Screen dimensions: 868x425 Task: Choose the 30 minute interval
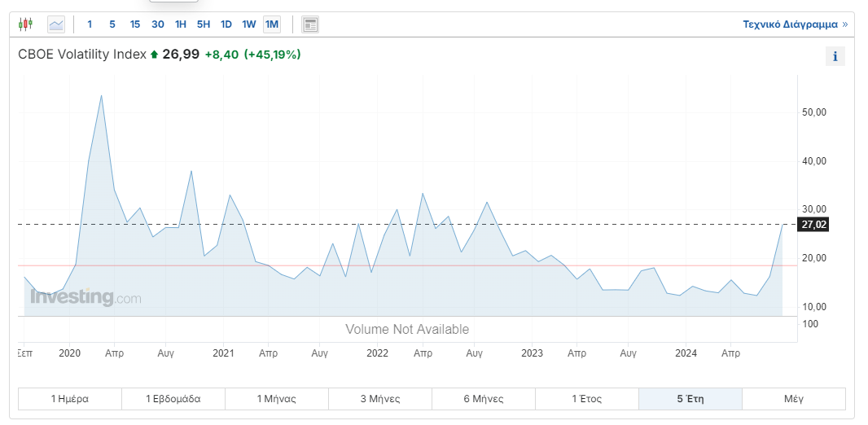[x=158, y=24]
